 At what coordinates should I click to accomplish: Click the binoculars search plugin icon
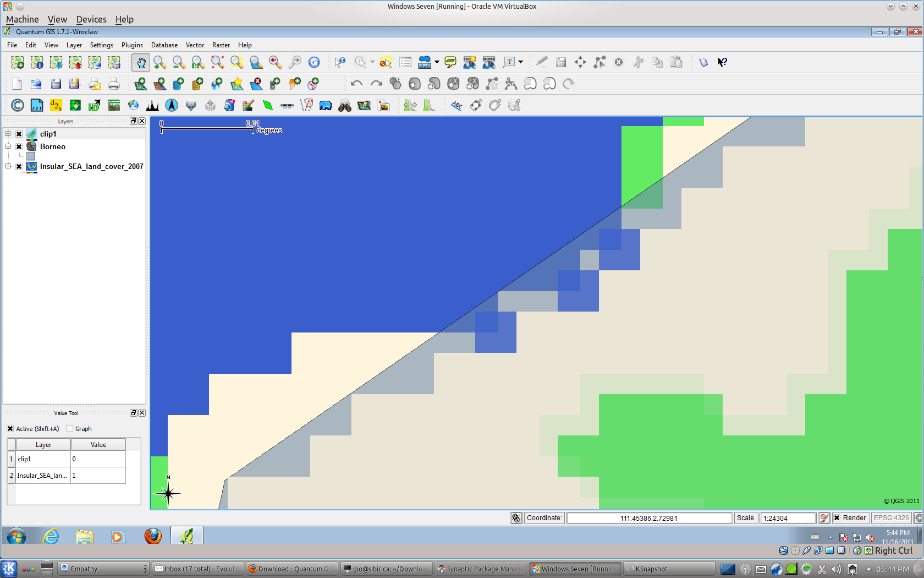(345, 105)
